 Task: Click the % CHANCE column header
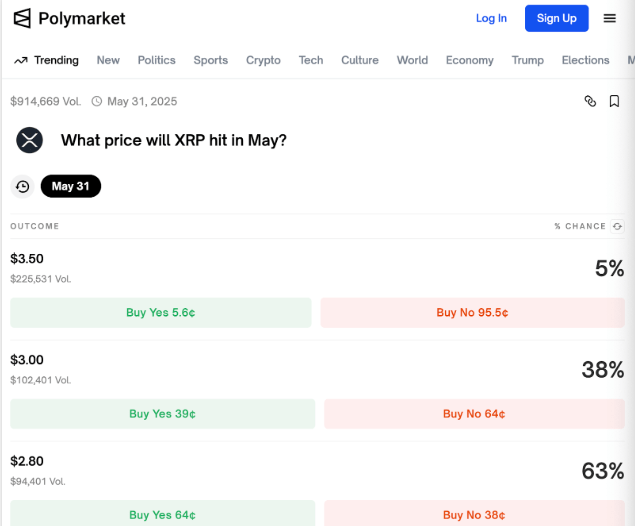580,226
